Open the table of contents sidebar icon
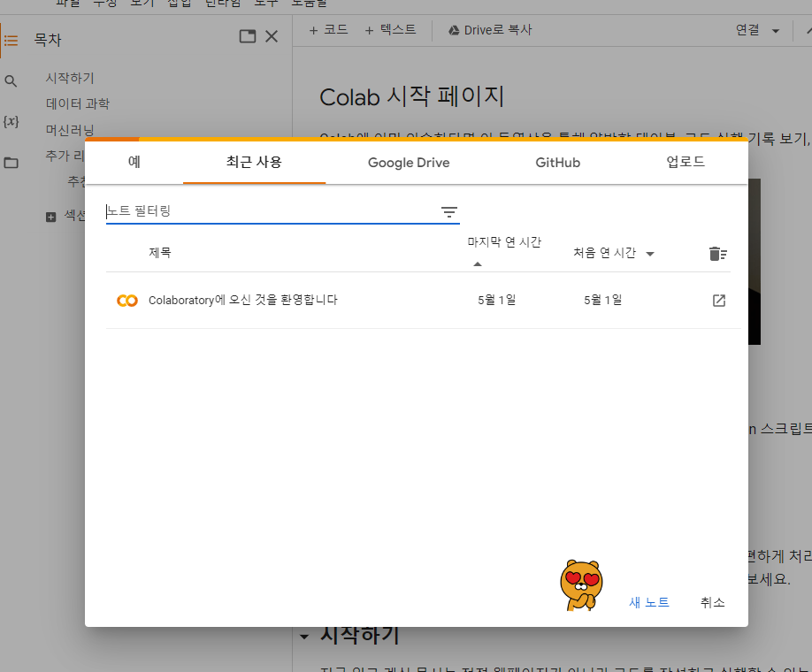Viewport: 812px width, 672px height. click(x=11, y=41)
